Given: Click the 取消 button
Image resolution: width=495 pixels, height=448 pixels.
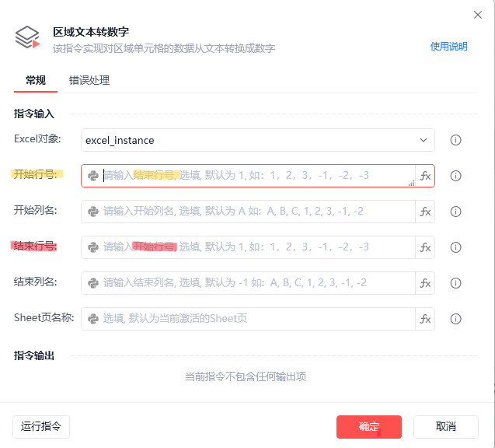Looking at the screenshot, I should coord(445,426).
